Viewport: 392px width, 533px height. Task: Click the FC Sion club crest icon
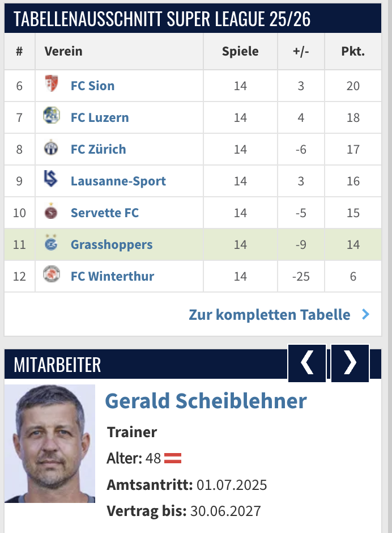52,84
